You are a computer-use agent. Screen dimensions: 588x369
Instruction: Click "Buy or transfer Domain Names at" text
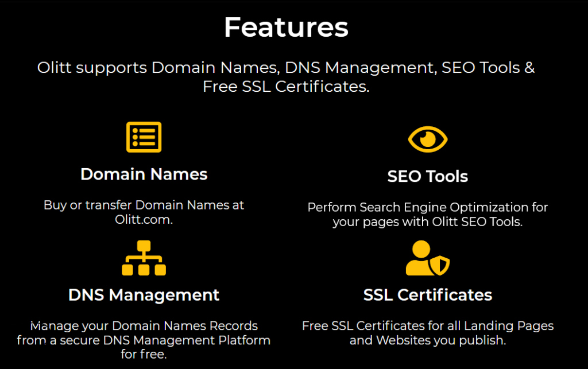click(144, 205)
